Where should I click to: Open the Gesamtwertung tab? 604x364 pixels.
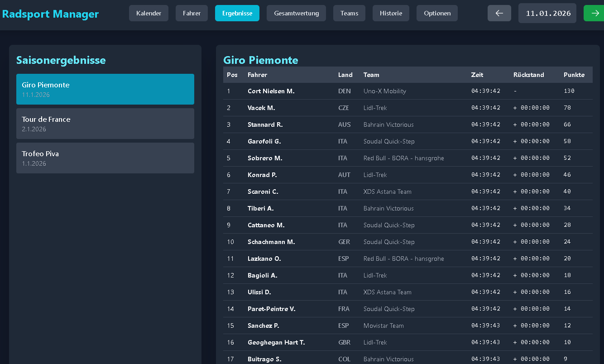pos(296,13)
